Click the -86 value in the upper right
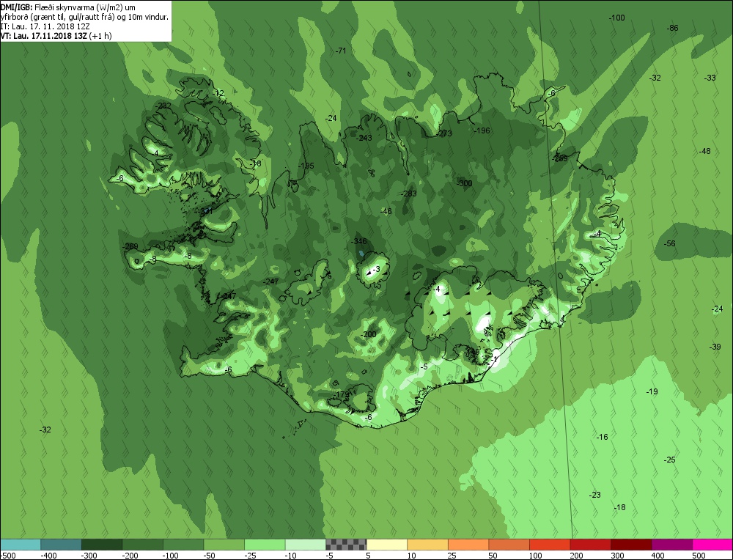Viewport: 733px width, 560px height. pos(672,28)
